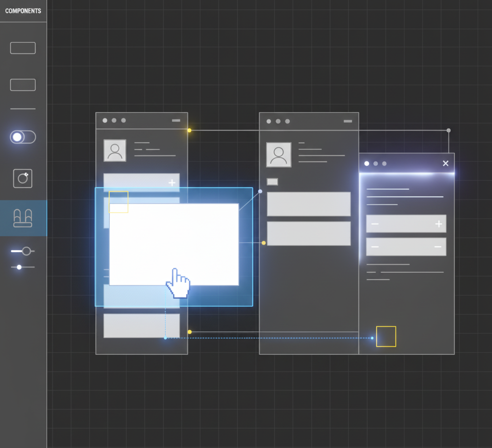Open the Components panel header
Screen dimensions: 492x448
coord(23,11)
